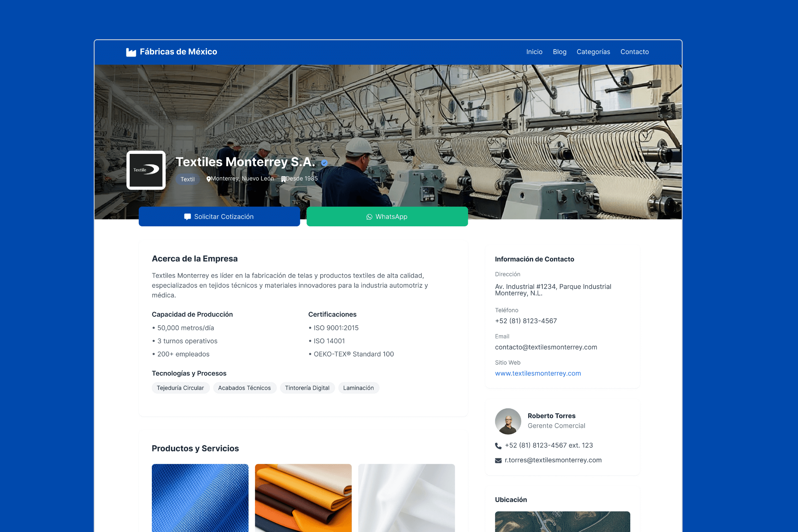Click the factory logo icon in header

coord(131,52)
